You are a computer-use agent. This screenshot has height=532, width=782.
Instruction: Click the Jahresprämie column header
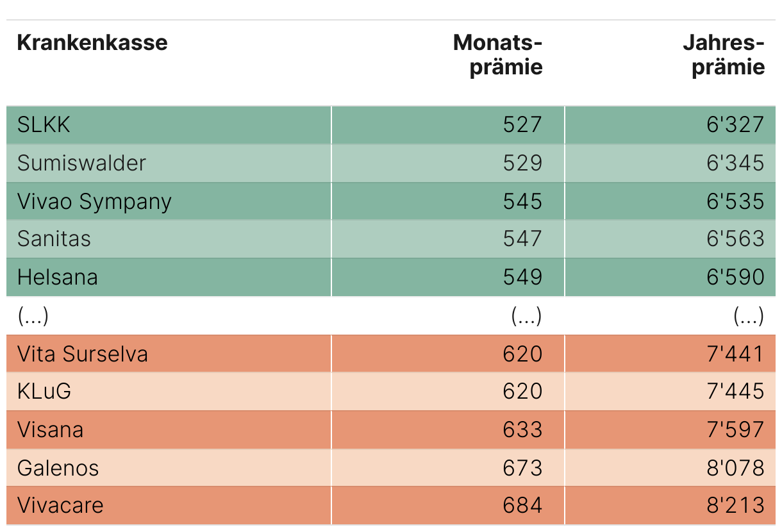724,55
